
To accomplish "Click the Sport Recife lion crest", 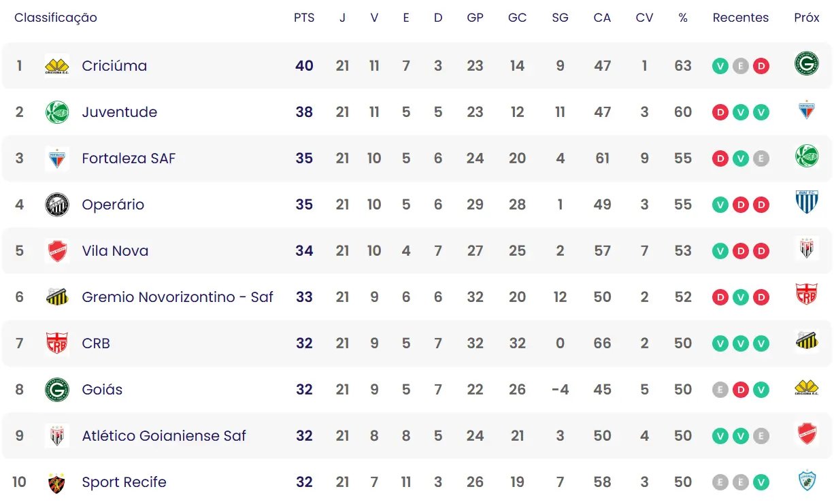I will 57,482.
